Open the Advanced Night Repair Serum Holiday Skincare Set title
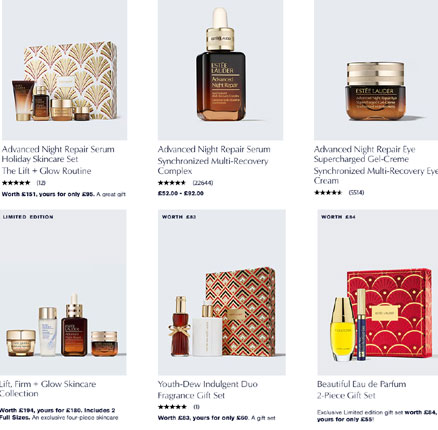The height and width of the screenshot is (430, 438). point(58,154)
